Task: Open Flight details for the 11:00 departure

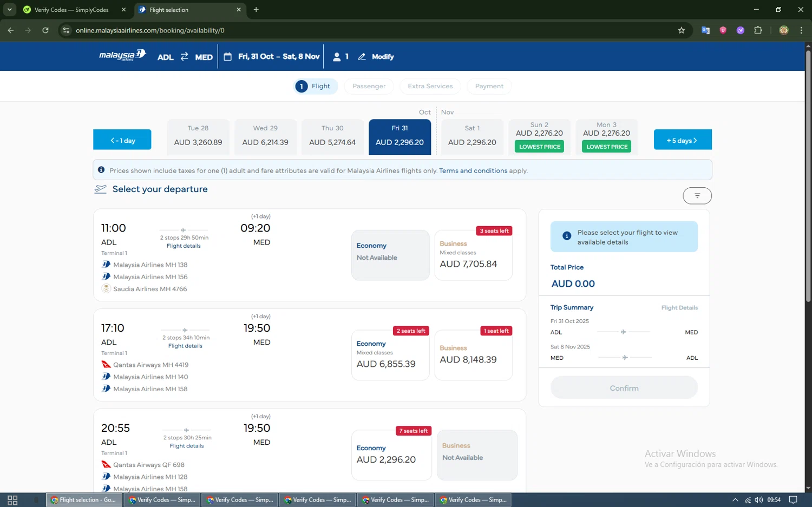Action: (184, 246)
